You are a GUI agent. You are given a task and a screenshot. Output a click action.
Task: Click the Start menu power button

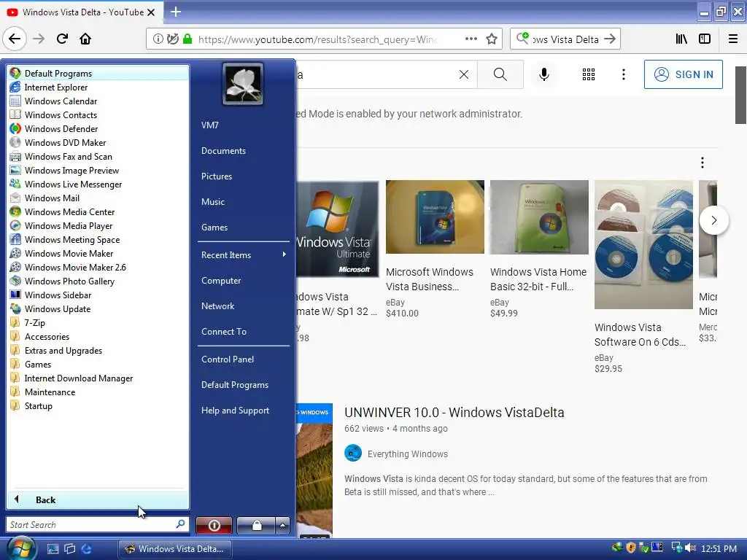214,525
